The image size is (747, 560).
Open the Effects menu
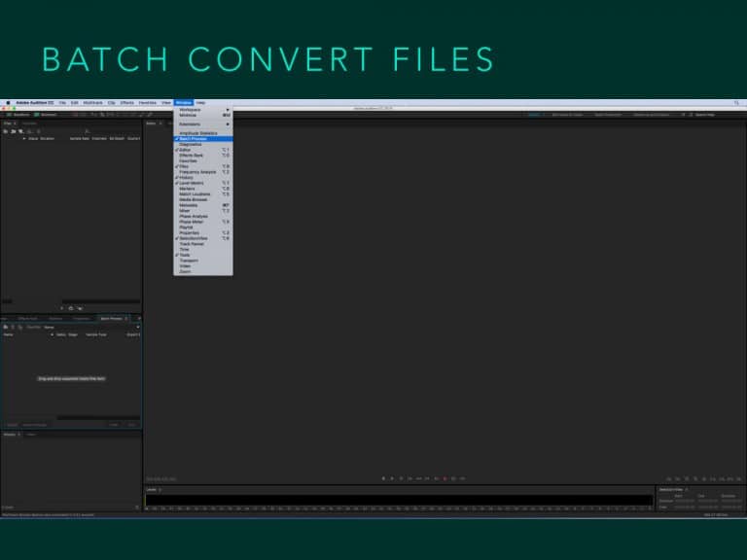(127, 102)
